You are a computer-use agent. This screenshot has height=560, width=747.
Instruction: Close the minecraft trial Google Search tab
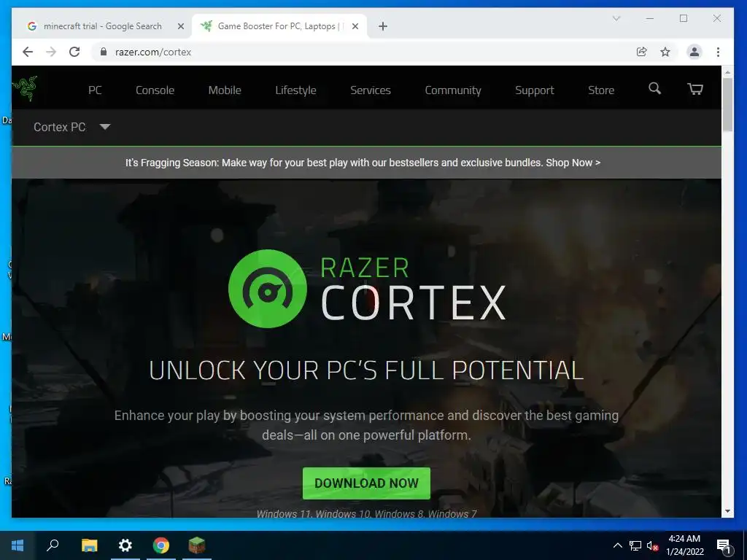point(181,26)
